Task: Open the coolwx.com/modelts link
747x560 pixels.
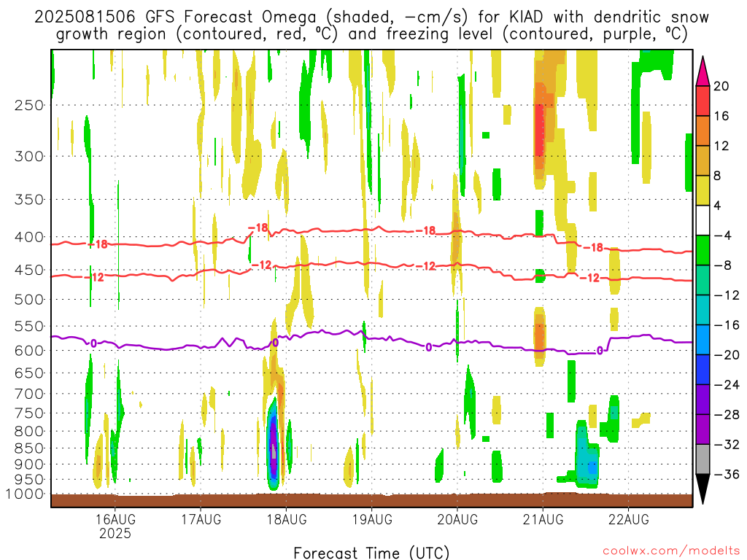Action: pos(671,551)
